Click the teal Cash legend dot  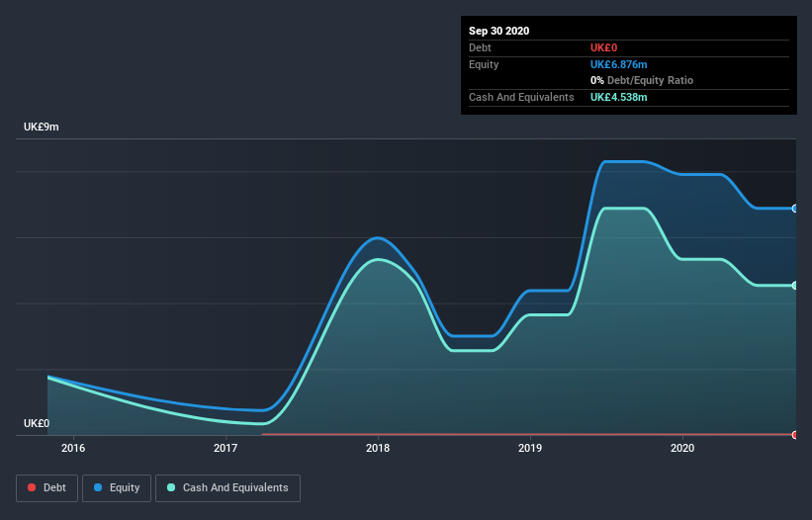pos(171,487)
